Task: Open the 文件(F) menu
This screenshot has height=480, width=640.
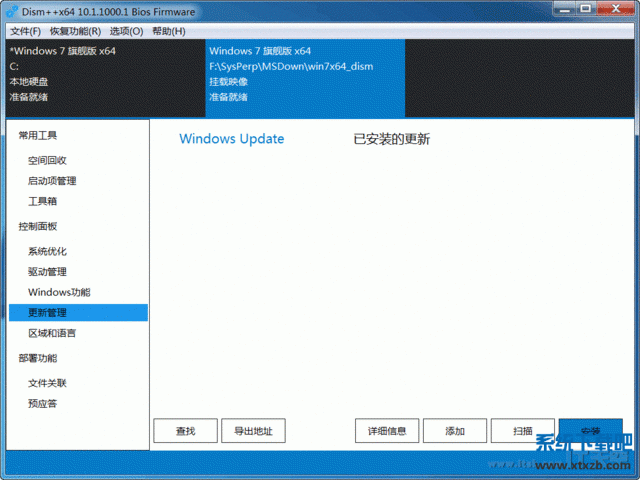Action: (24, 31)
